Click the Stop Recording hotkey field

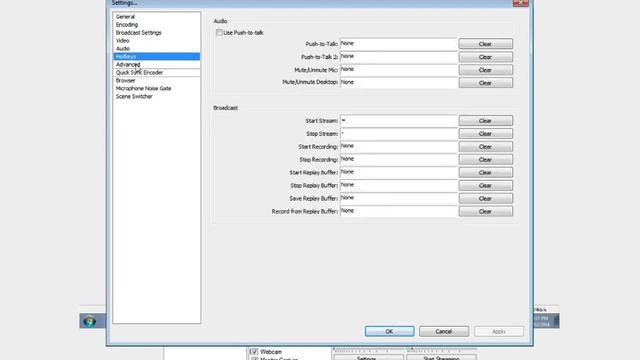(x=398, y=160)
